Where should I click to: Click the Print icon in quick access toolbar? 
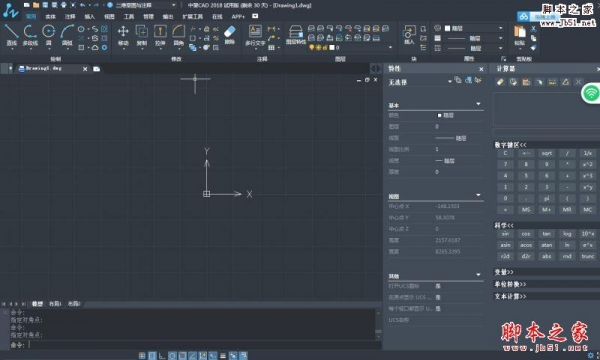(64, 5)
